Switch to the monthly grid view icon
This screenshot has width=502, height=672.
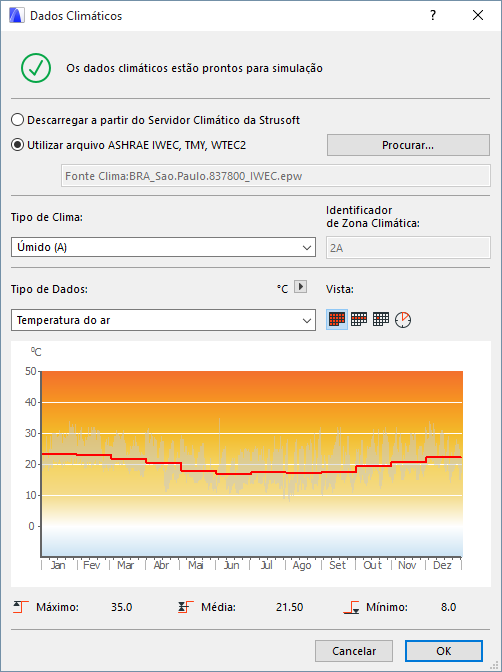[x=359, y=319]
